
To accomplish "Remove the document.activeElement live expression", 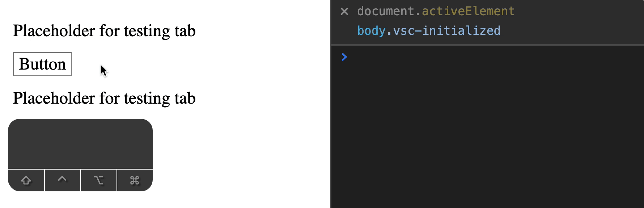I will pos(344,12).
